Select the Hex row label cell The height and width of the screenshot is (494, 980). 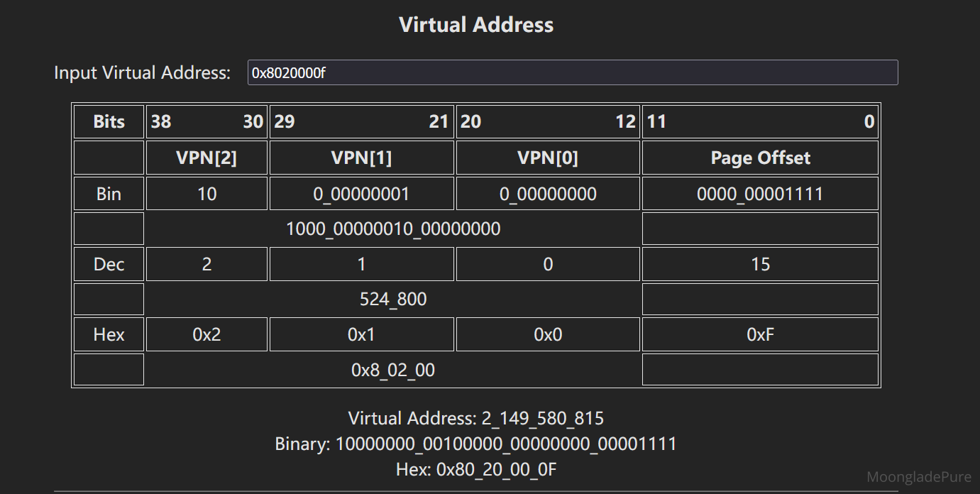(109, 334)
